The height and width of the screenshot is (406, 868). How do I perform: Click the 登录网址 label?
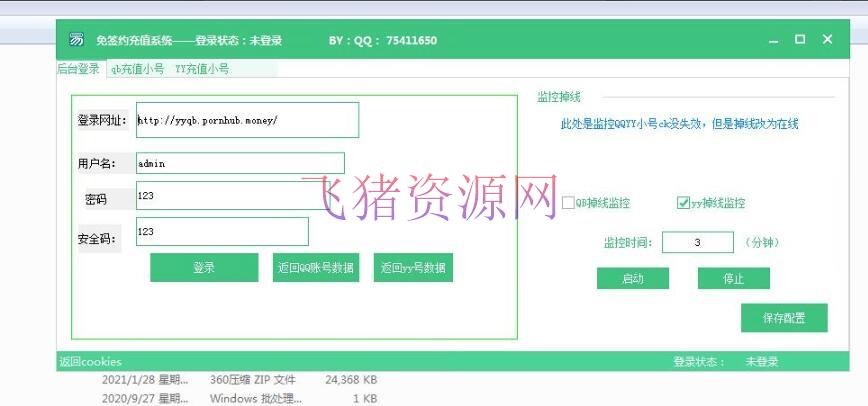point(102,120)
